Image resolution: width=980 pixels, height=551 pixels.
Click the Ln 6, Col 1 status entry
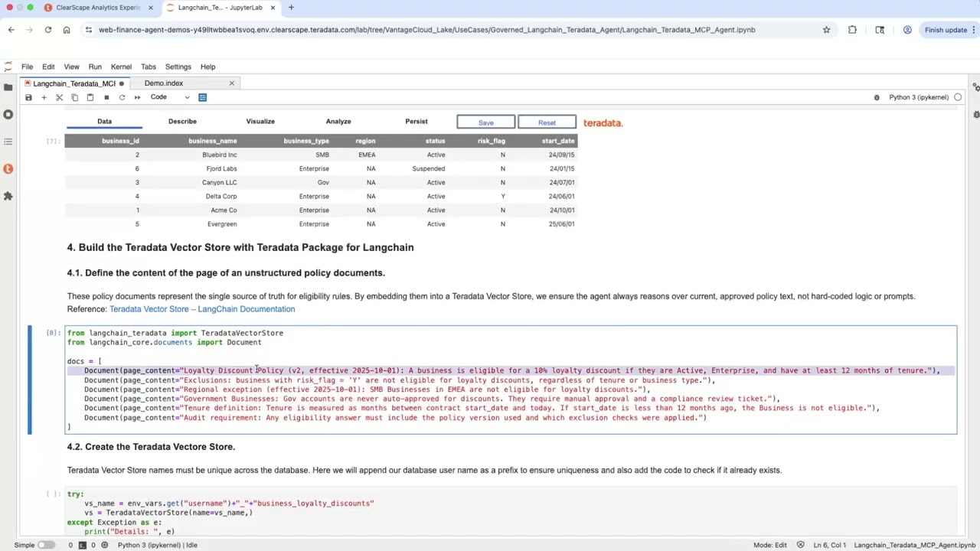click(829, 545)
